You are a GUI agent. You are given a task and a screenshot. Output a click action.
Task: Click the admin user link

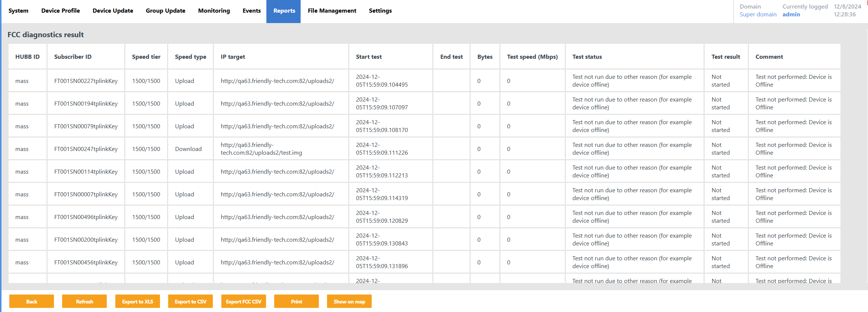point(791,15)
